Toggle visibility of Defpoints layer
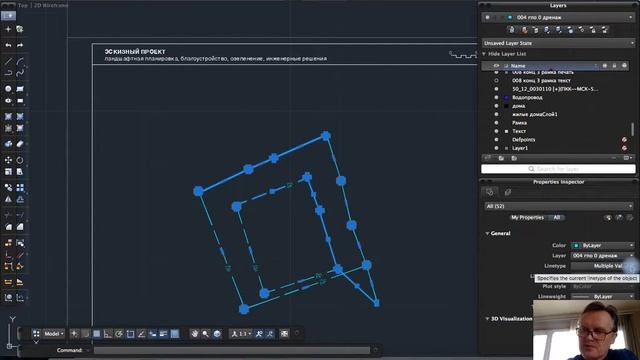Image resolution: width=640 pixels, height=360 pixels. [x=496, y=140]
